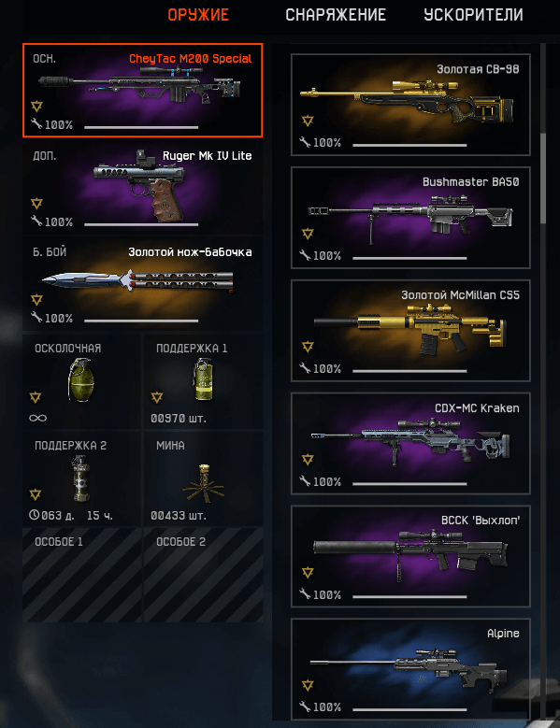Viewport: 560px width, 728px height.
Task: Select the flashbang icon in Поддержка 2
Action: (80, 478)
